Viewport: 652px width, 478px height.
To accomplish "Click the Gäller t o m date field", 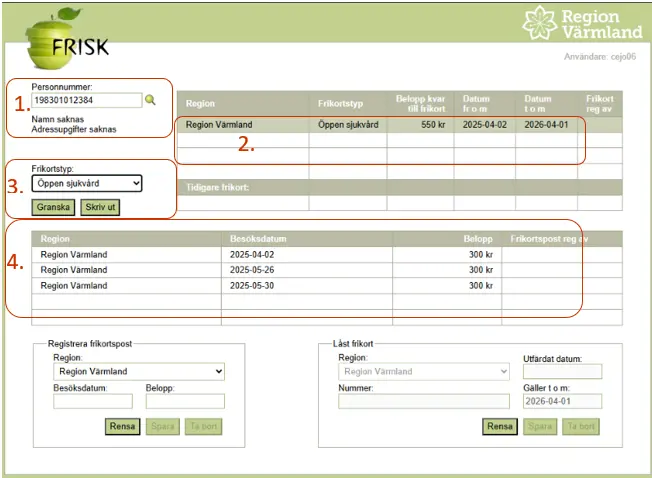I will (562, 401).
